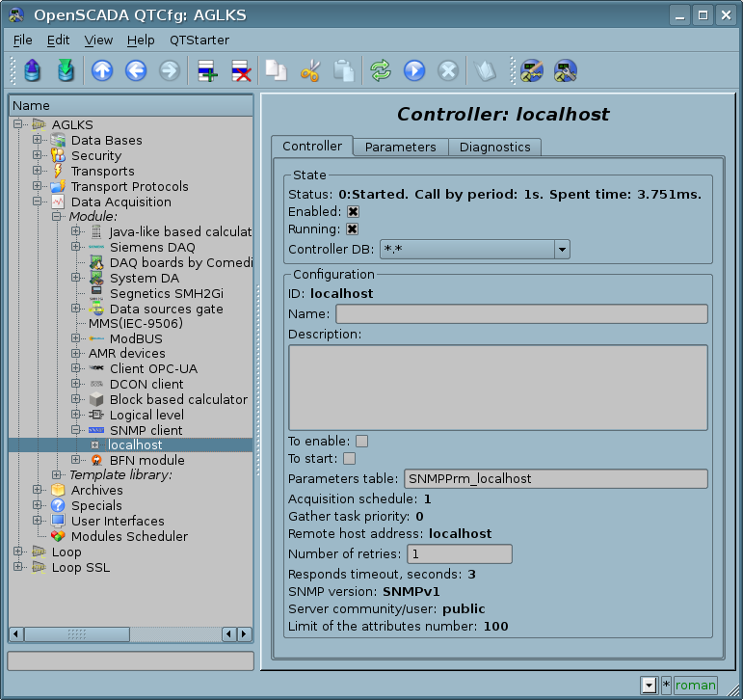Select Siemens DAQ in the tree
743x700 pixels.
pyautogui.click(x=152, y=247)
